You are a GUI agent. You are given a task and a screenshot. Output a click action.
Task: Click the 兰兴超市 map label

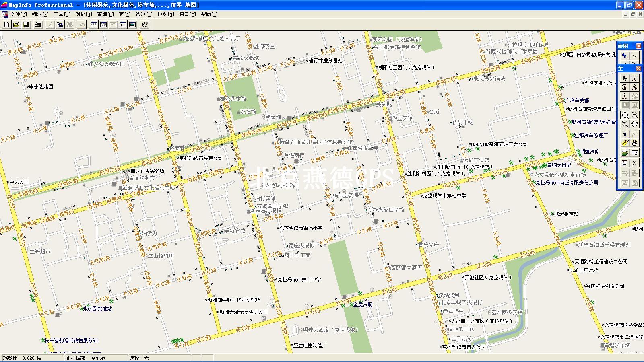click(40, 252)
